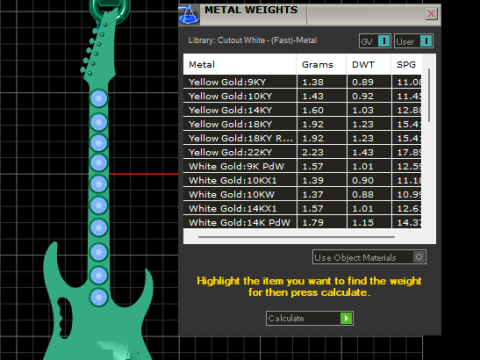Click the Calculate button
Screen dimensions: 480x360
(x=310, y=318)
